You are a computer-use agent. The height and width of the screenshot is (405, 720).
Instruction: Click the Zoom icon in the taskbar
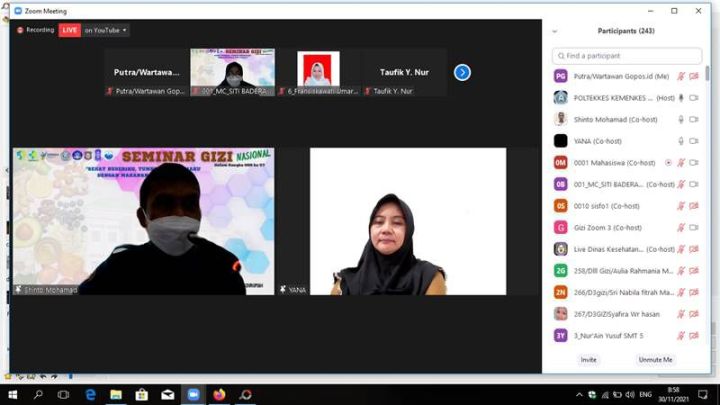coord(193,394)
